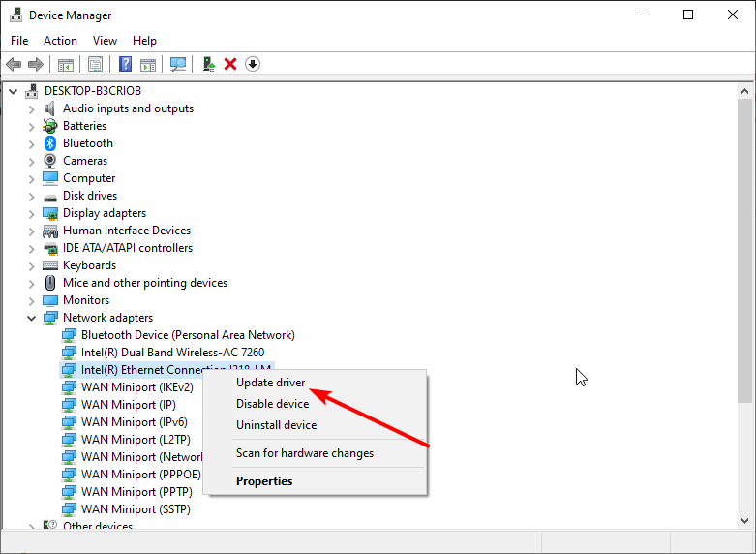Choose Uninstall device from context menu
This screenshot has width=756, height=554.
(x=315, y=425)
